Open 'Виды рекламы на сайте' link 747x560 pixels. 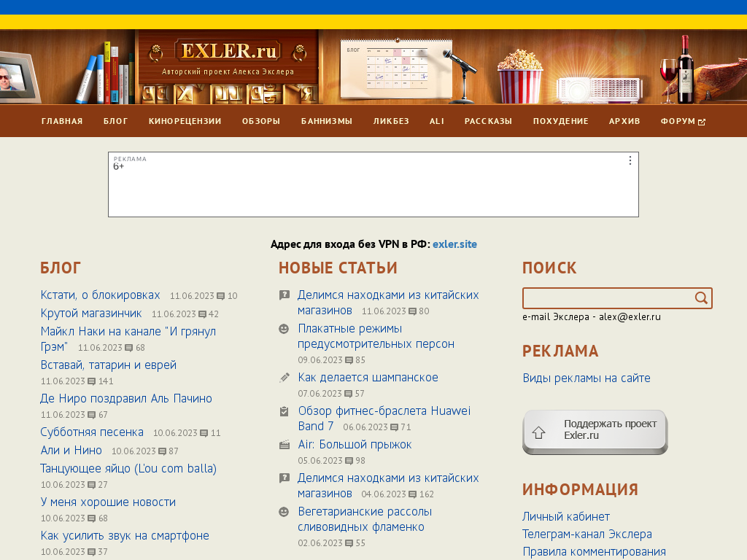point(587,378)
